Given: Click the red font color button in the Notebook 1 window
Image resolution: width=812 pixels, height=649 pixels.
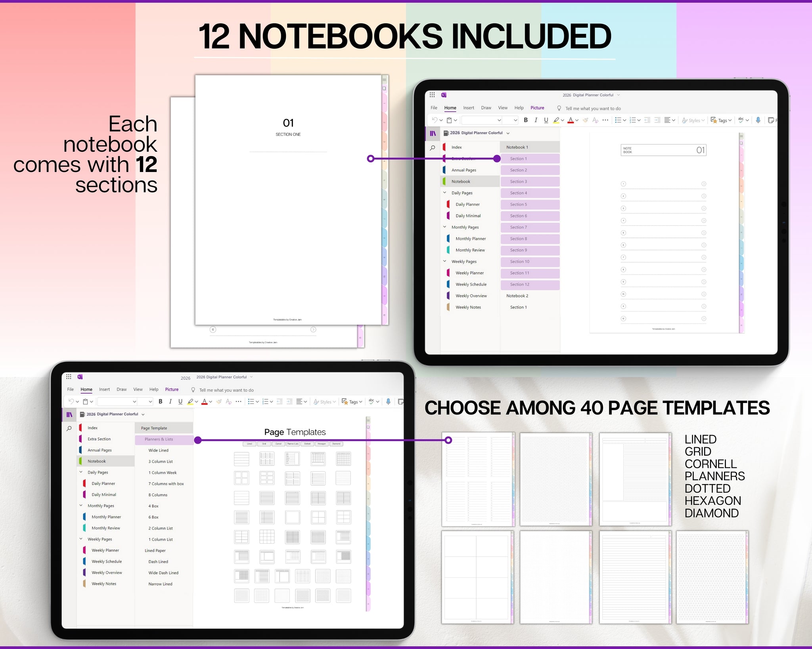Looking at the screenshot, I should tap(571, 120).
